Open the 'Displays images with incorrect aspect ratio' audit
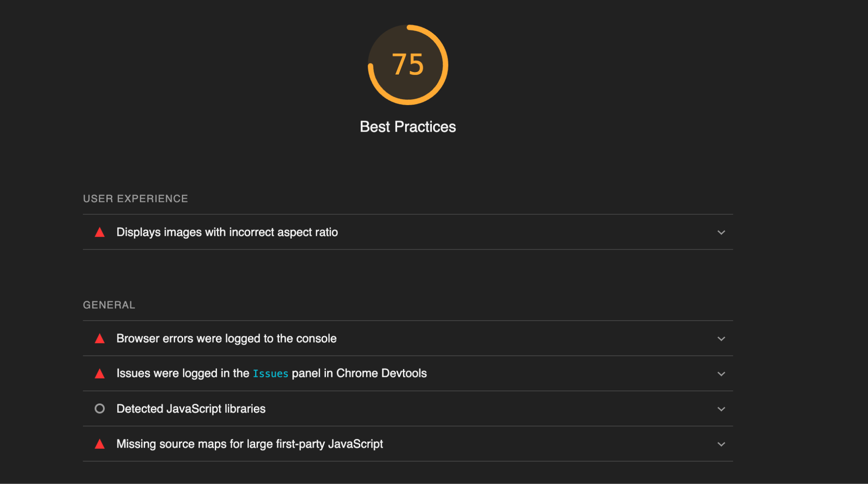 click(227, 233)
